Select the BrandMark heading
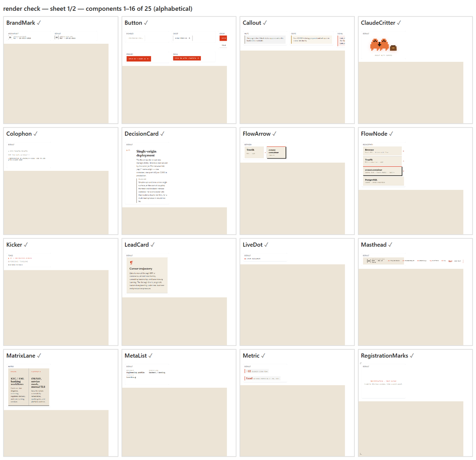The image size is (476, 460). click(21, 23)
